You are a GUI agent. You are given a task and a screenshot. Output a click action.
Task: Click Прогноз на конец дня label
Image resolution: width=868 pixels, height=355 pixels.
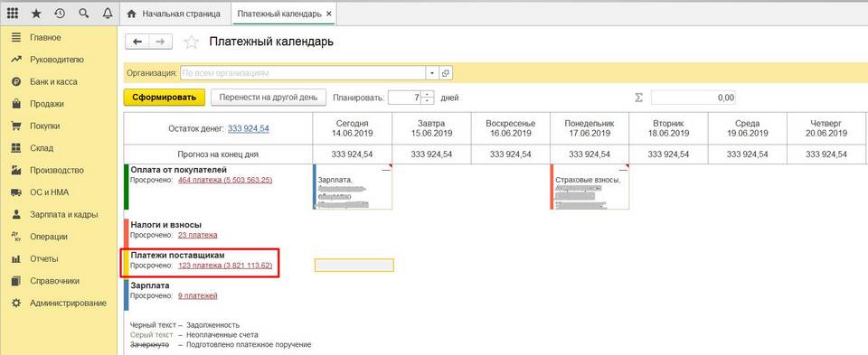click(x=218, y=154)
